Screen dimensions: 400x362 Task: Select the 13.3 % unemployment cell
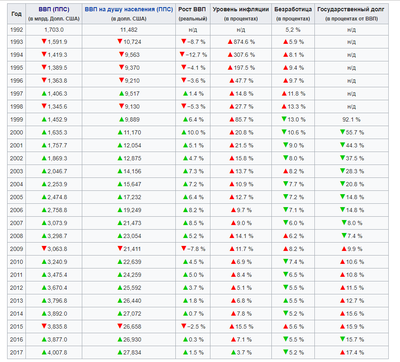tap(293, 107)
